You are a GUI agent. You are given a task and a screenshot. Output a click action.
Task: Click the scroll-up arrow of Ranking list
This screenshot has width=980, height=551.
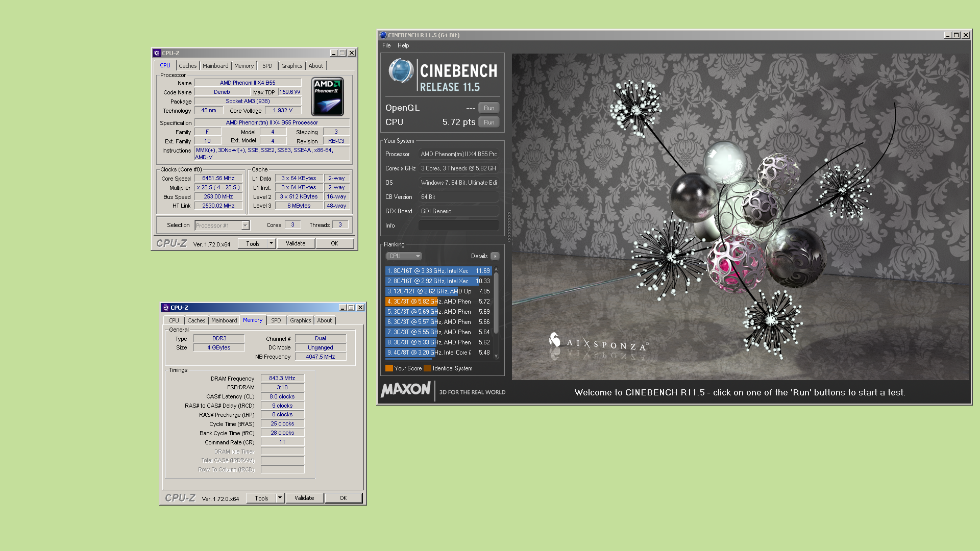pyautogui.click(x=496, y=269)
